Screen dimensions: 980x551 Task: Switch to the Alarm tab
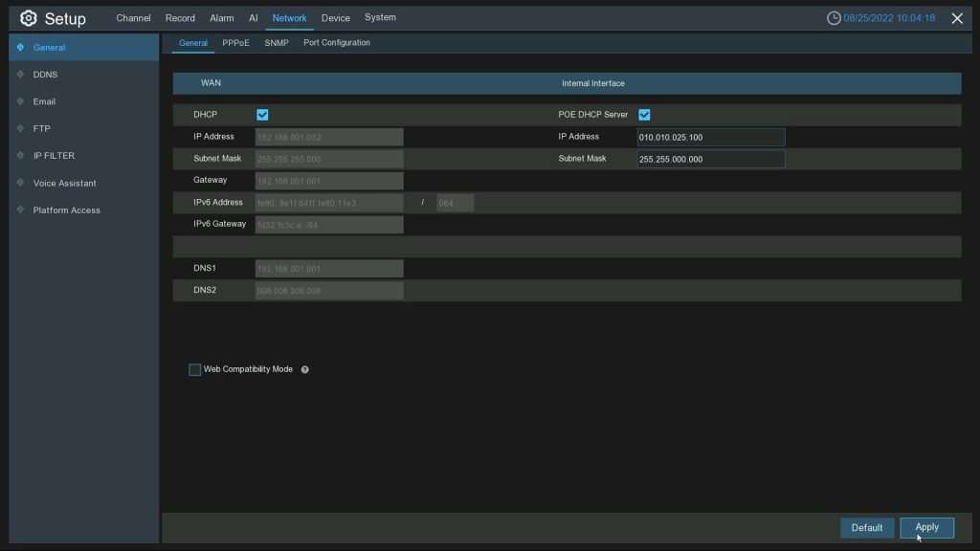(x=221, y=17)
